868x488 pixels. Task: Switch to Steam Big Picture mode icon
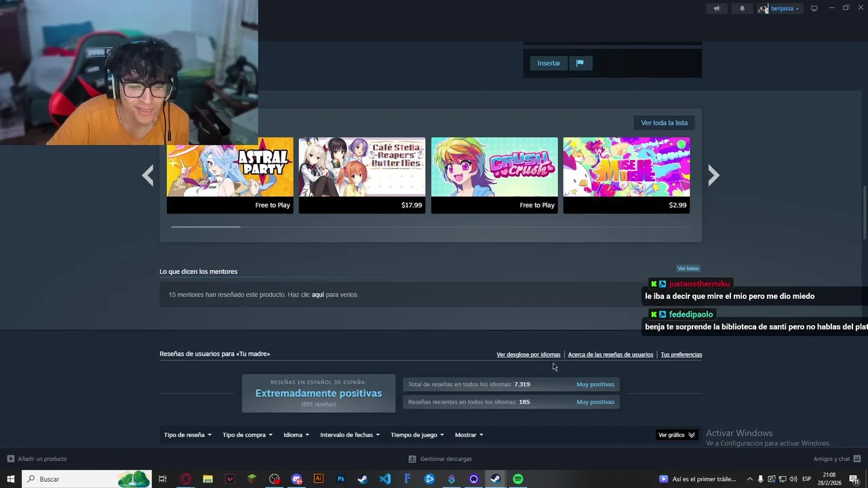(x=814, y=8)
